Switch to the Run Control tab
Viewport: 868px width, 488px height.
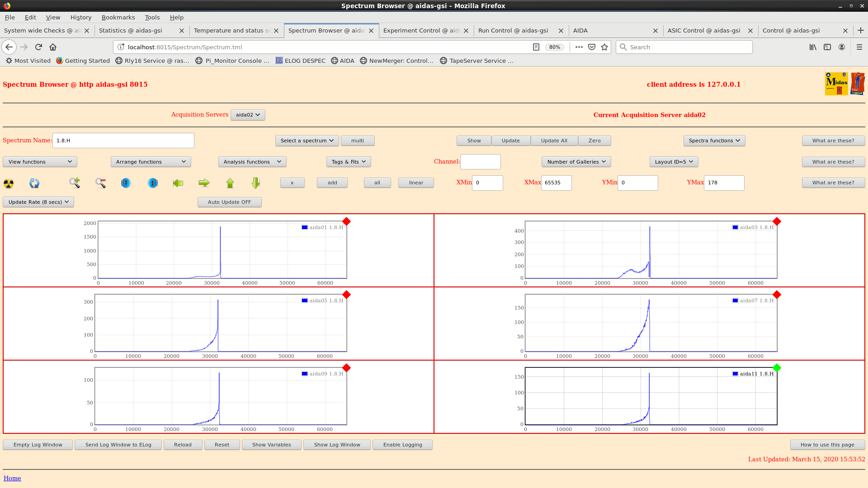(513, 30)
